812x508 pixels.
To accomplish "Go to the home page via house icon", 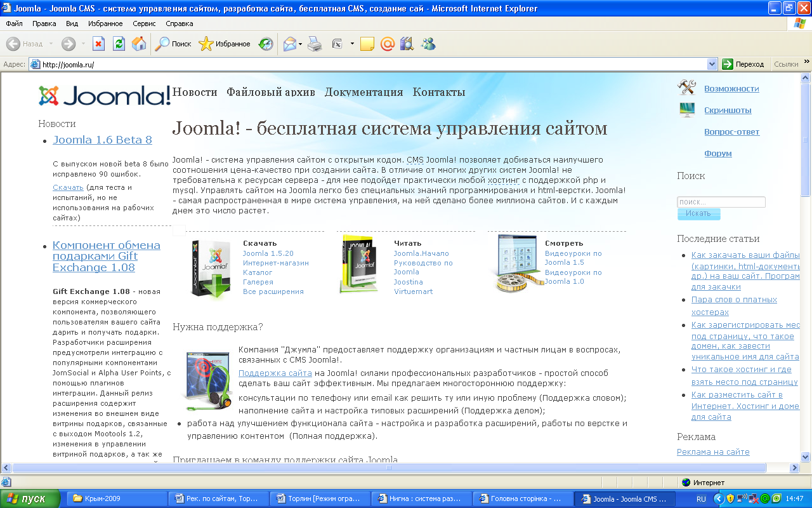I will coord(139,44).
